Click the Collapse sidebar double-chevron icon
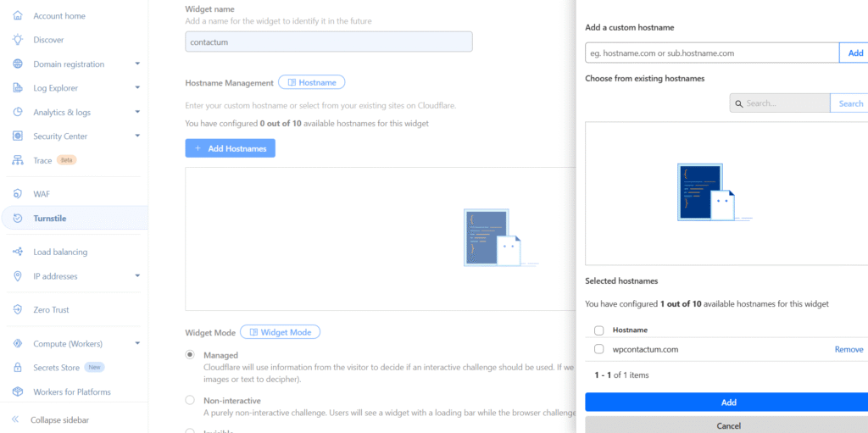Image resolution: width=868 pixels, height=433 pixels. (x=15, y=419)
